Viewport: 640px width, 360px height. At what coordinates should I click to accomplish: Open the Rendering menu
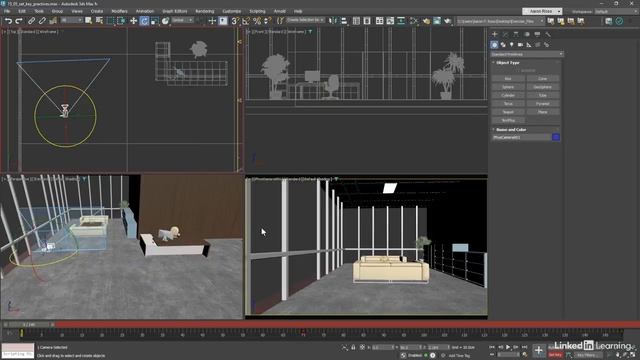(205, 11)
